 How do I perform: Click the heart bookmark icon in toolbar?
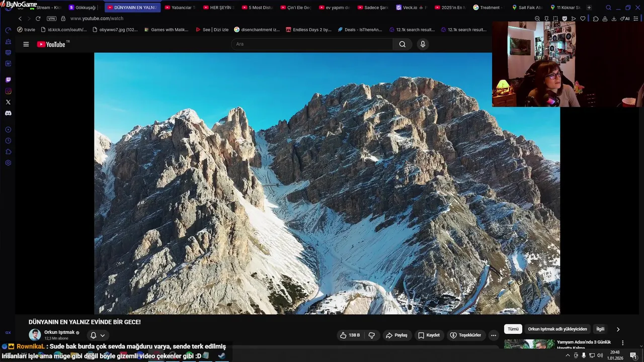pos(583,19)
